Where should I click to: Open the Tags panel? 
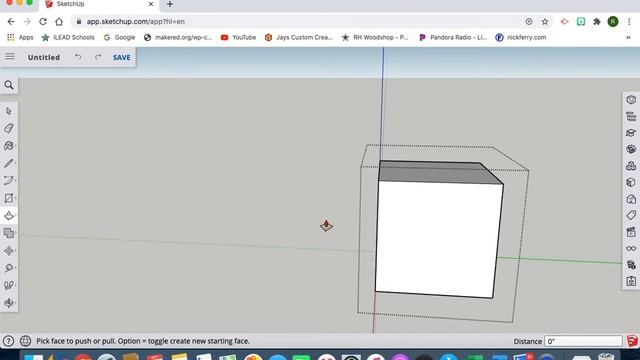[631, 215]
